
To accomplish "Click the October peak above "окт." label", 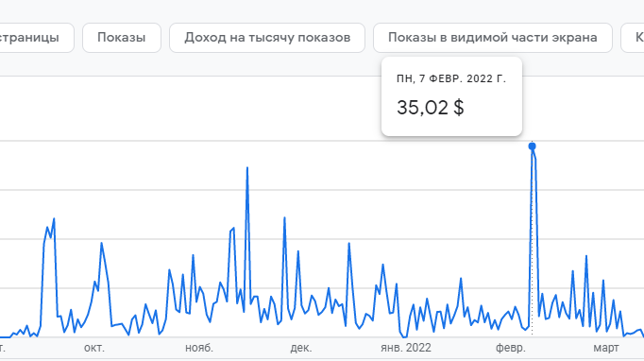I will [101, 244].
